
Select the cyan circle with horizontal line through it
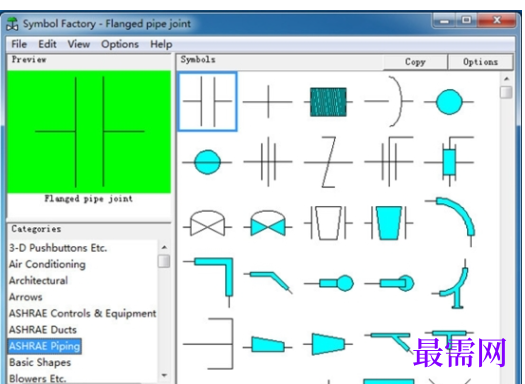coord(207,162)
